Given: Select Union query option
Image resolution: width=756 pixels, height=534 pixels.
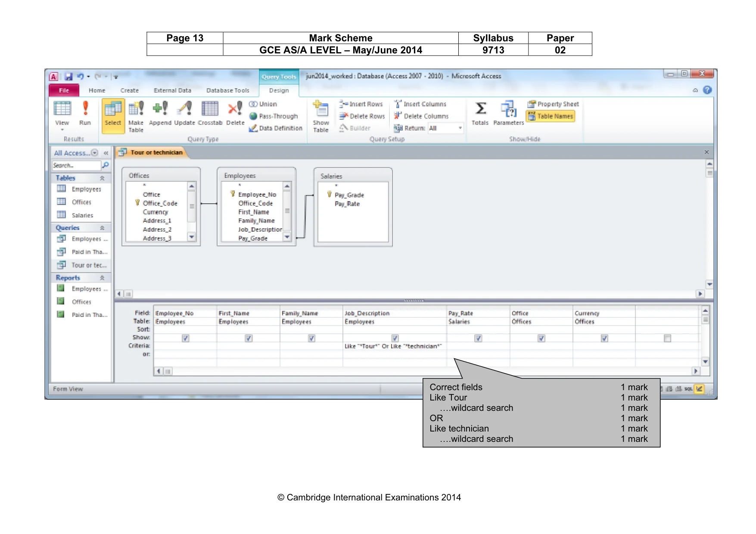Looking at the screenshot, I should click(x=263, y=104).
